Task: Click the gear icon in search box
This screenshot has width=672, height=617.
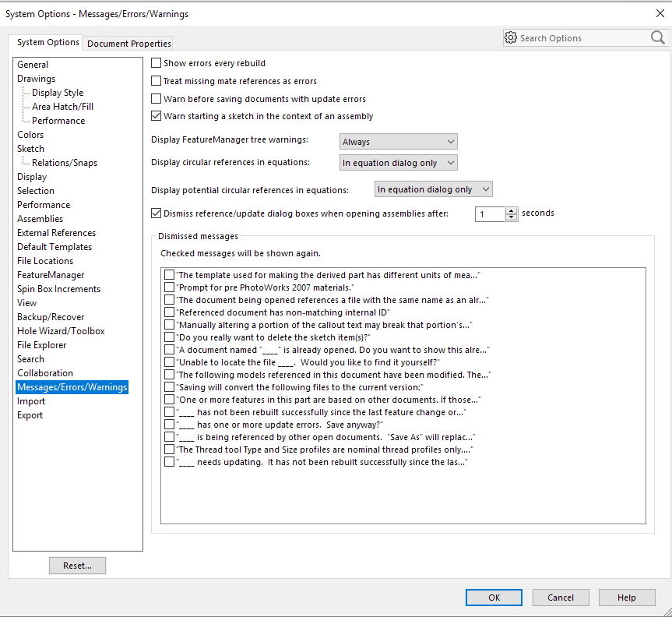Action: click(511, 37)
